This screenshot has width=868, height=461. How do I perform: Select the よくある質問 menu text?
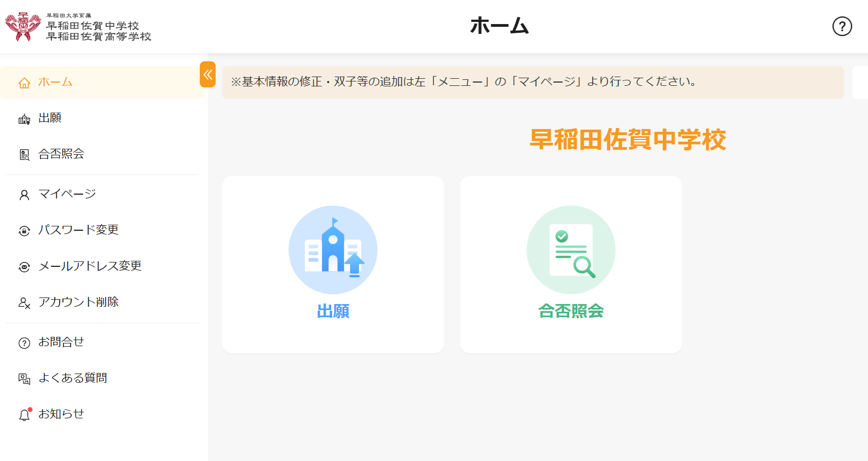(72, 378)
